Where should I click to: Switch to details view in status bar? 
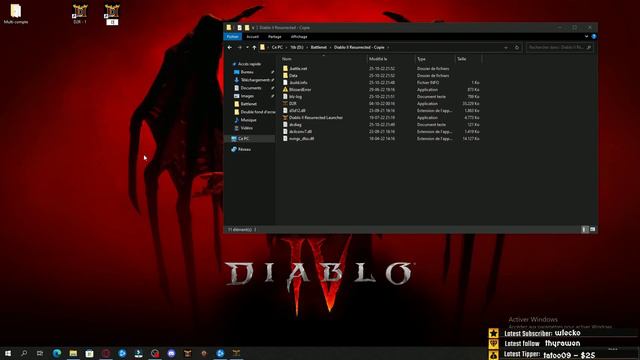click(584, 230)
